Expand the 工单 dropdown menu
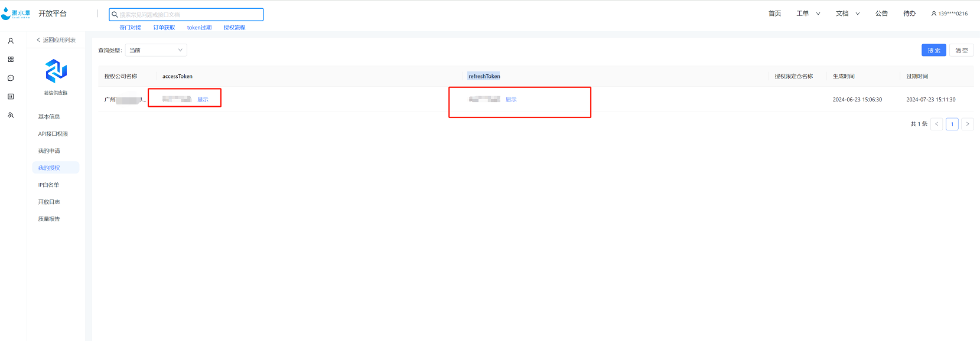The height and width of the screenshot is (341, 980). click(x=808, y=14)
